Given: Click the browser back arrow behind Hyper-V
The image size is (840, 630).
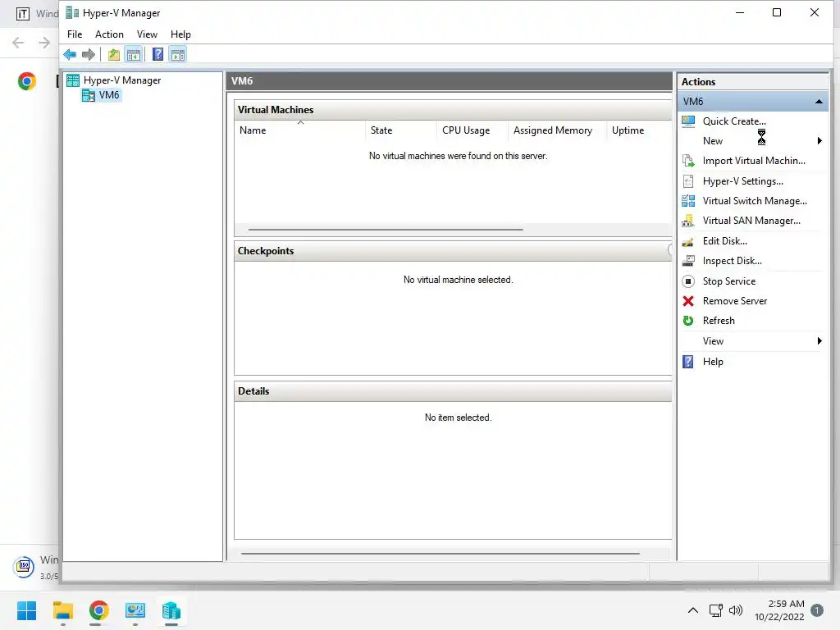Looking at the screenshot, I should click(x=18, y=43).
